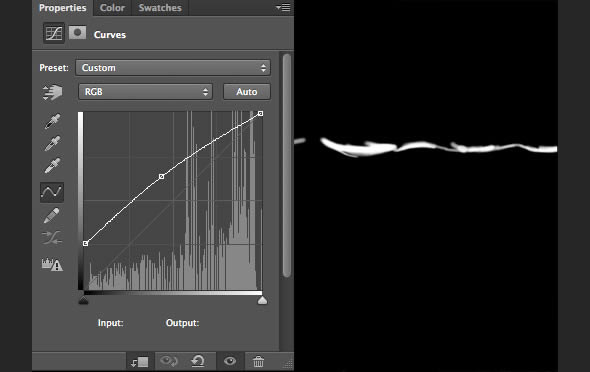Viewport: 590px width, 372px height.
Task: Click the smooth curve values icon
Action: click(52, 238)
